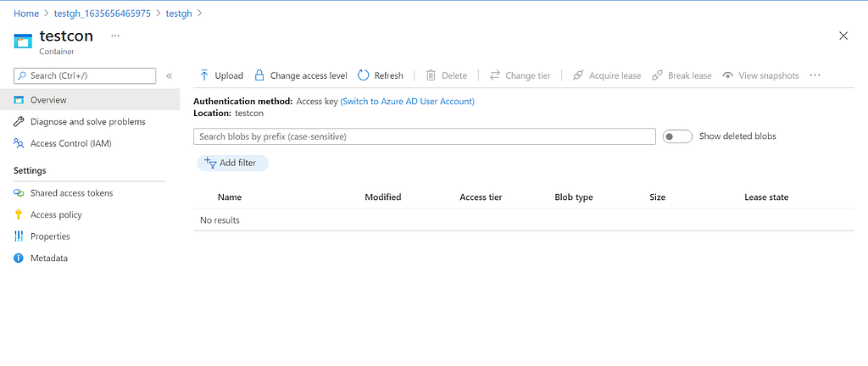This screenshot has width=868, height=366.
Task: Click the testcon container icon in header
Action: click(23, 42)
